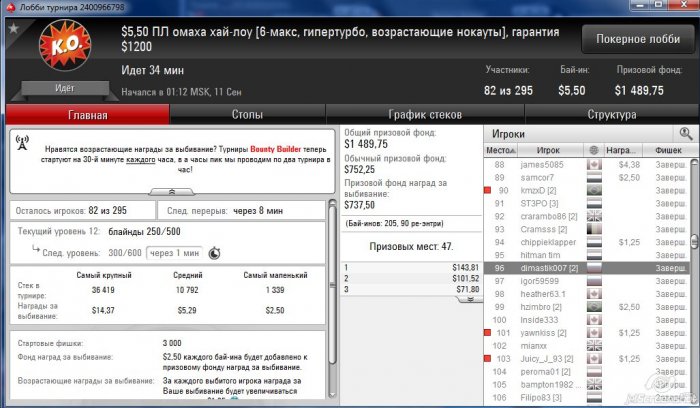
Task: Sort players by Место column
Action: click(x=500, y=150)
